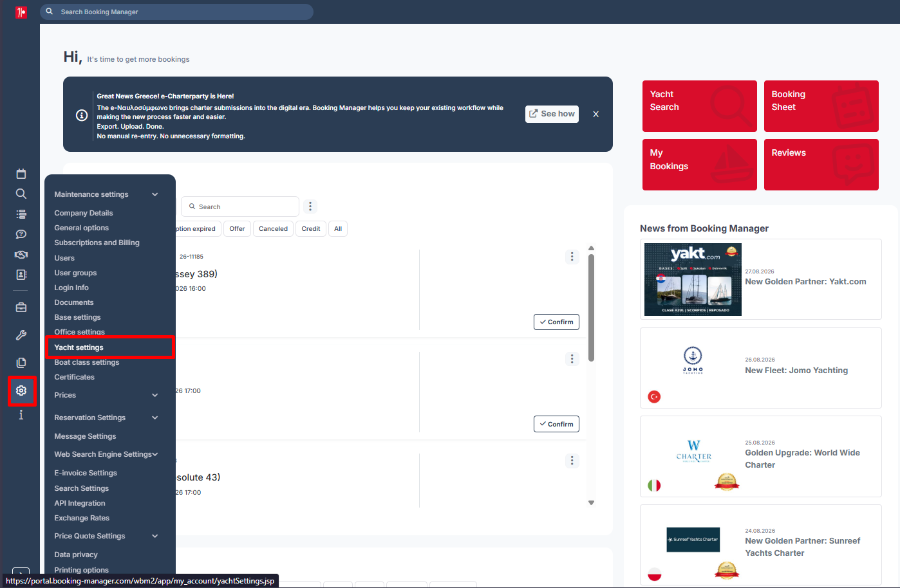Open Exchange Rates settings

82,518
